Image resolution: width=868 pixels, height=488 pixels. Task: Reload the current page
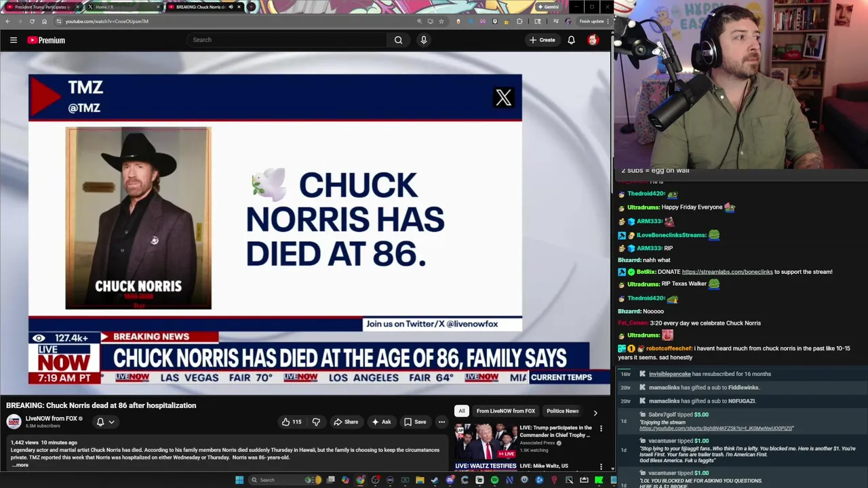pyautogui.click(x=32, y=21)
